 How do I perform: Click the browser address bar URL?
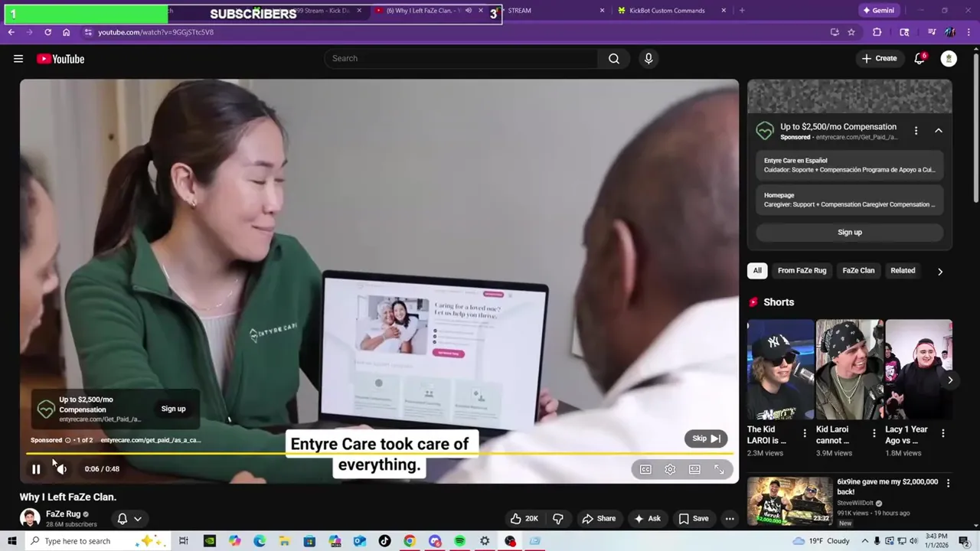[x=155, y=32]
